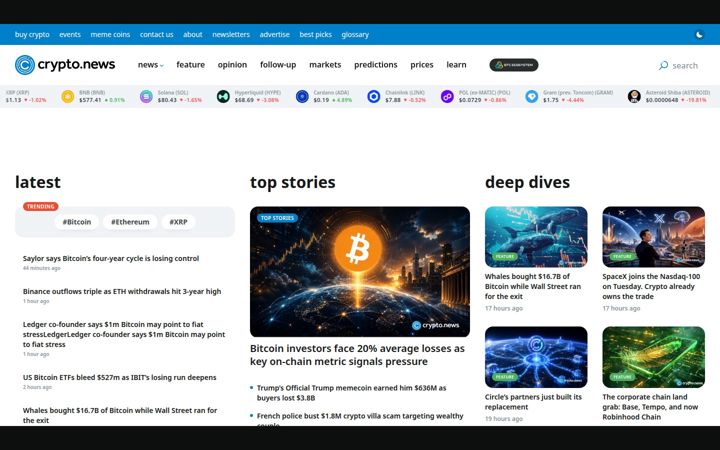Open the predictions menu item
The width and height of the screenshot is (720, 450).
[376, 65]
